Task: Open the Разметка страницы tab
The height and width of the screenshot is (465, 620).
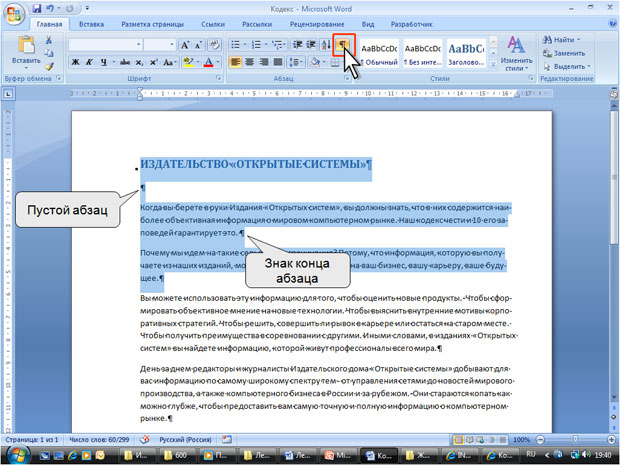Action: click(152, 24)
